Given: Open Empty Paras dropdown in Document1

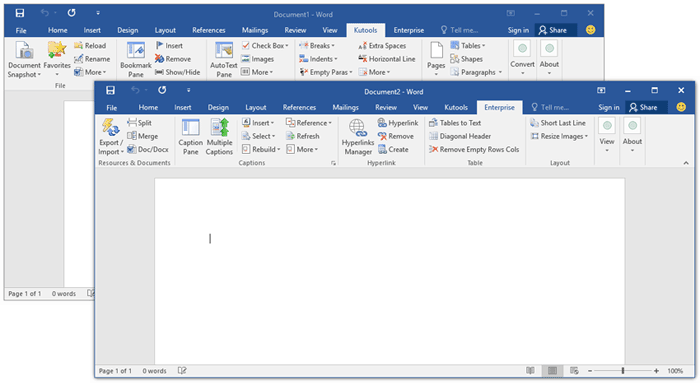Looking at the screenshot, I should pos(325,72).
